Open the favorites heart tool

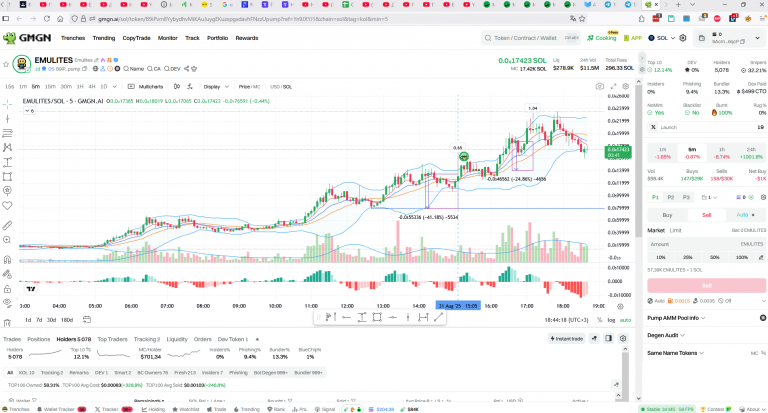click(x=7, y=206)
